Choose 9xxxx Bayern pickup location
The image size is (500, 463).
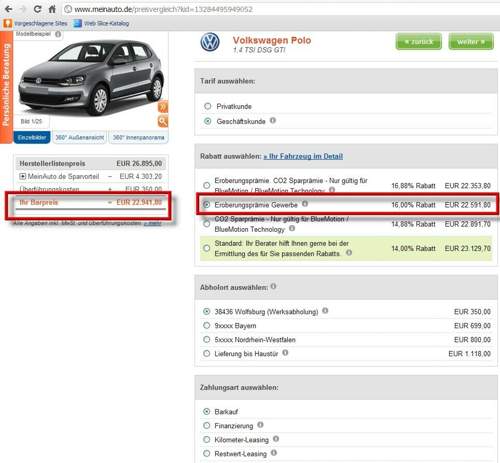click(x=207, y=326)
